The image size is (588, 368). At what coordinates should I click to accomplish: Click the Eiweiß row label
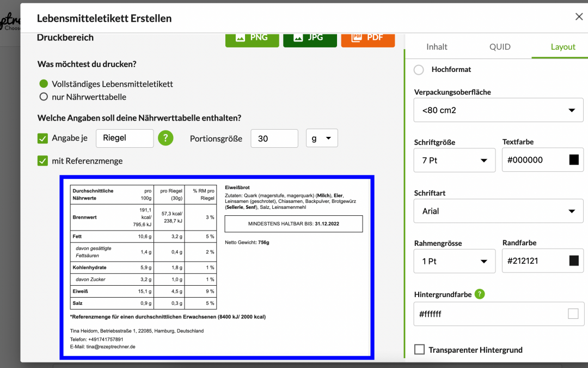pos(80,291)
